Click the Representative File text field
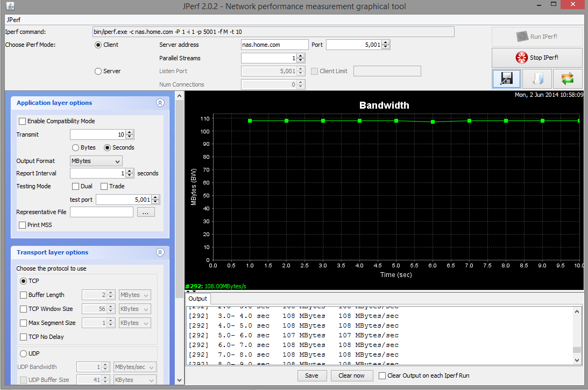Image resolution: width=588 pixels, height=390 pixels. click(102, 212)
